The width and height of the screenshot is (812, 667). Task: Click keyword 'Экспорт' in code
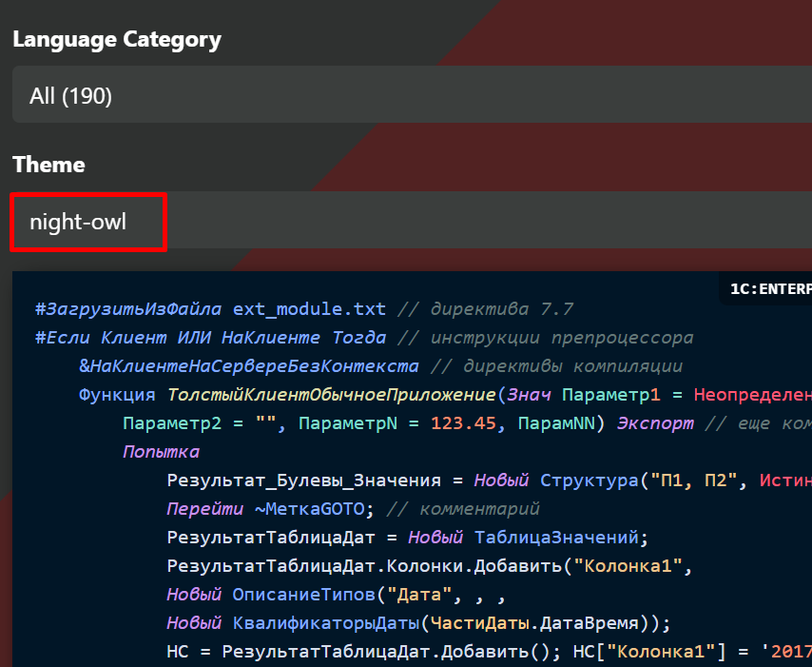(x=655, y=423)
